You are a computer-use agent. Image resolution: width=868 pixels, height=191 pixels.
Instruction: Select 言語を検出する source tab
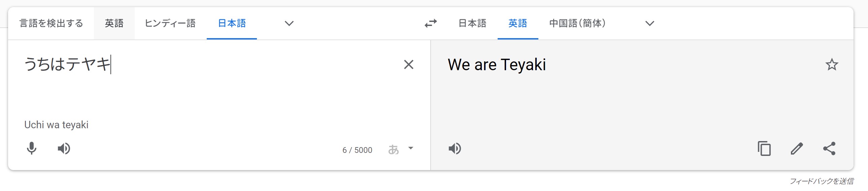click(51, 23)
